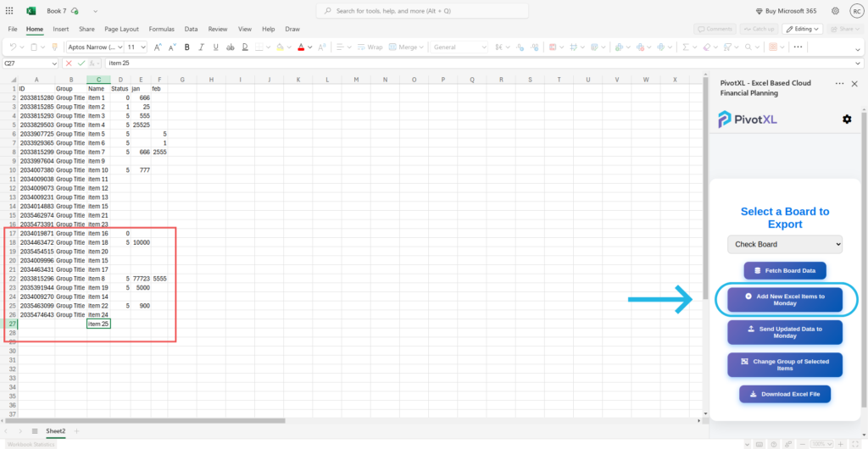
Task: Click the Undo arrow icon
Action: click(14, 47)
